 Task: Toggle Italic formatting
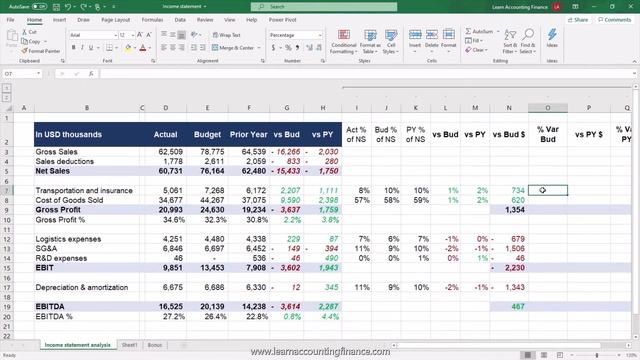(82, 48)
